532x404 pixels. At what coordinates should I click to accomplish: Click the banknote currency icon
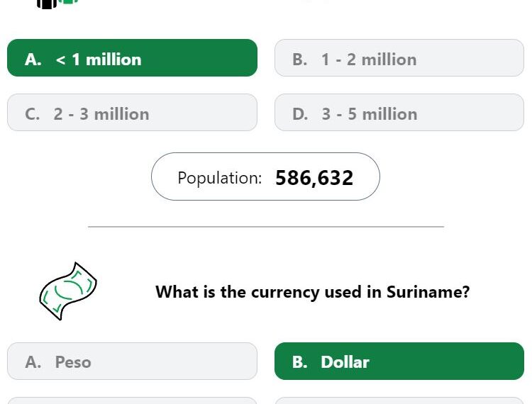pos(68,291)
